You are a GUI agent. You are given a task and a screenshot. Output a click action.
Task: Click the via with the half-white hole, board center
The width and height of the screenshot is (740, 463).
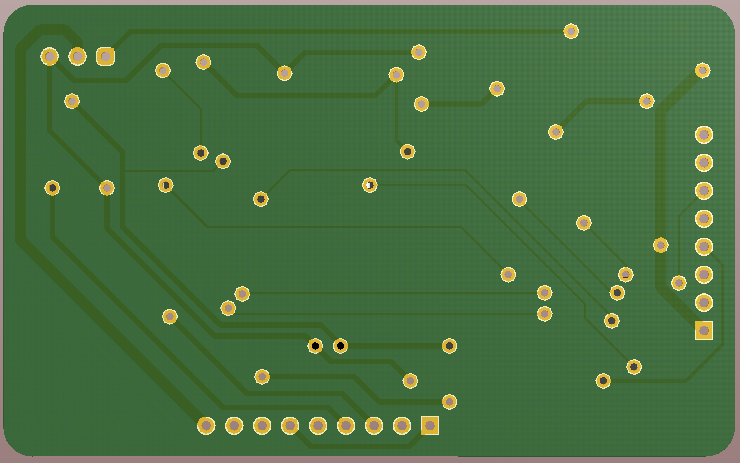(369, 185)
